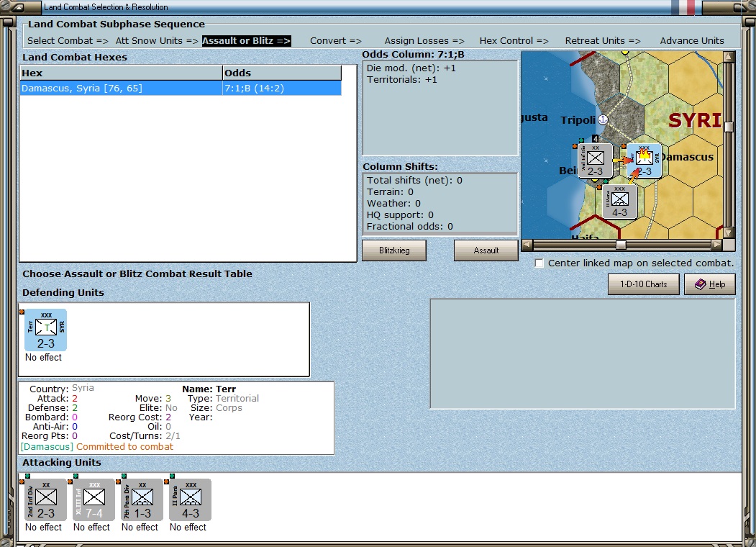Click the Convert step label
This screenshot has width=756, height=547.
[x=336, y=41]
